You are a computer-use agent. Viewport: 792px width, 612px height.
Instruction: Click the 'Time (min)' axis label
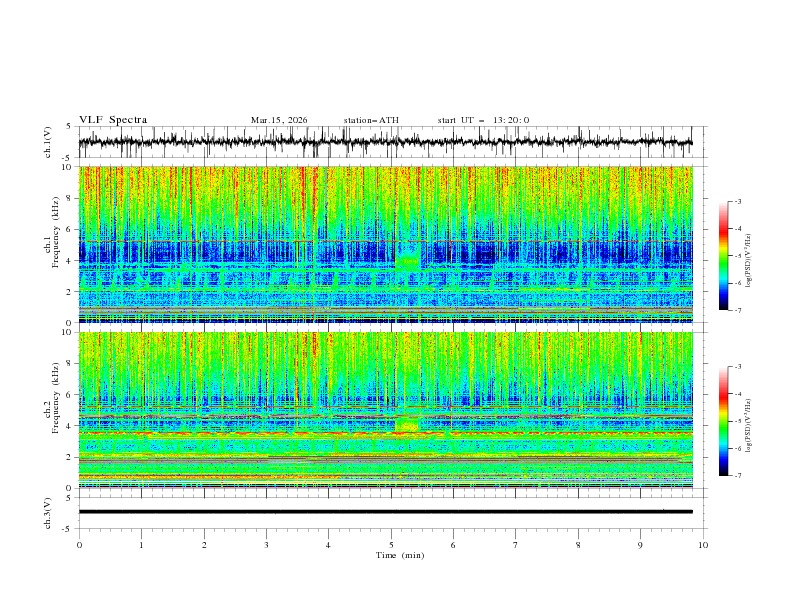tap(400, 555)
